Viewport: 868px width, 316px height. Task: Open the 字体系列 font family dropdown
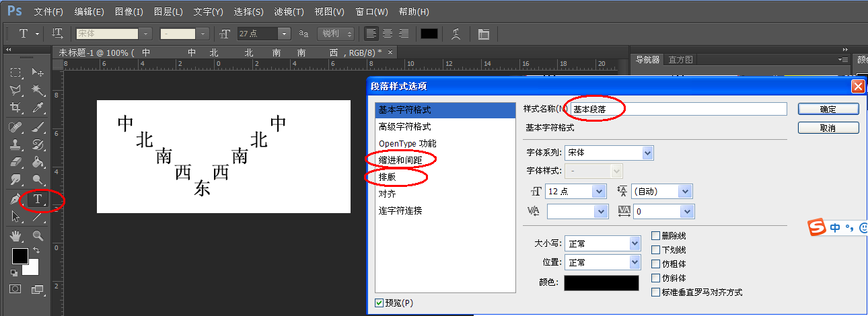(x=648, y=153)
